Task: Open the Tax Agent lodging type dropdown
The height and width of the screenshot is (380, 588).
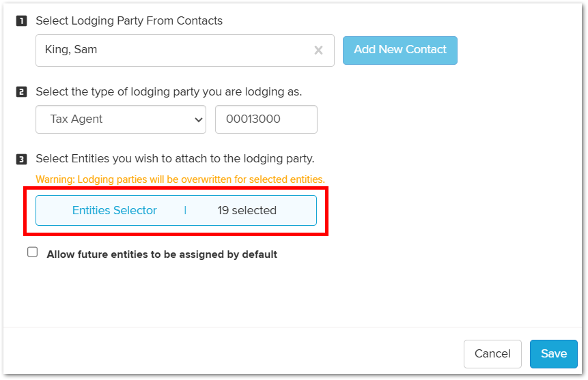Action: pos(121,119)
